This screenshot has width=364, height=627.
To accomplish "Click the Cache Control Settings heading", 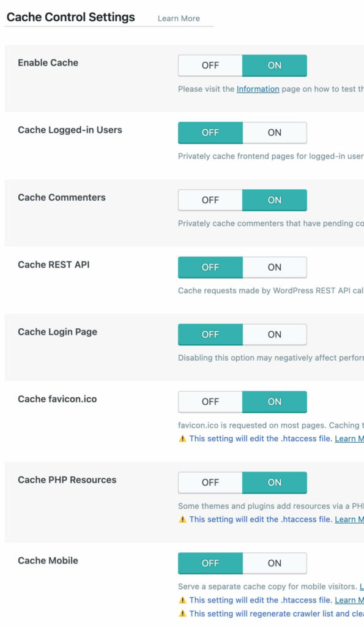I will (x=70, y=17).
